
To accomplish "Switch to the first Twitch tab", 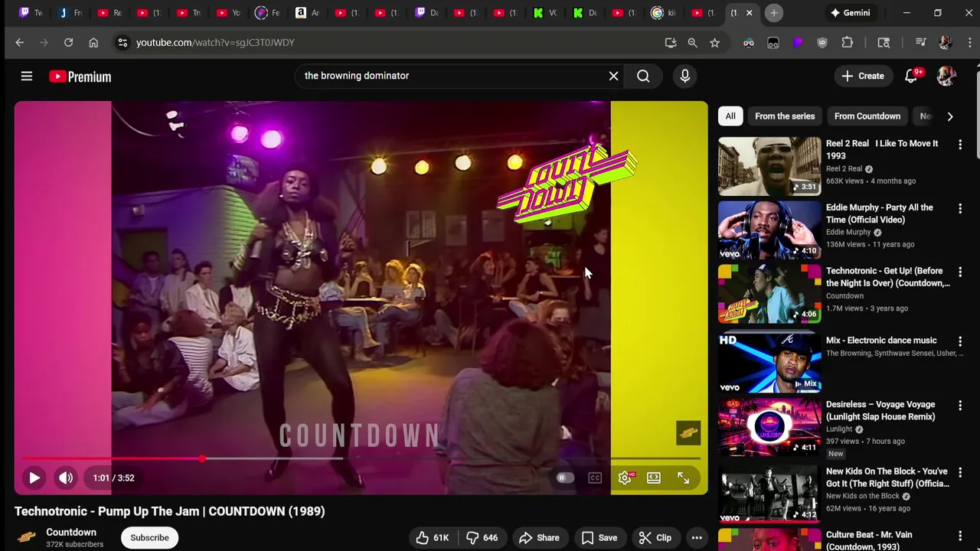I will (x=31, y=13).
